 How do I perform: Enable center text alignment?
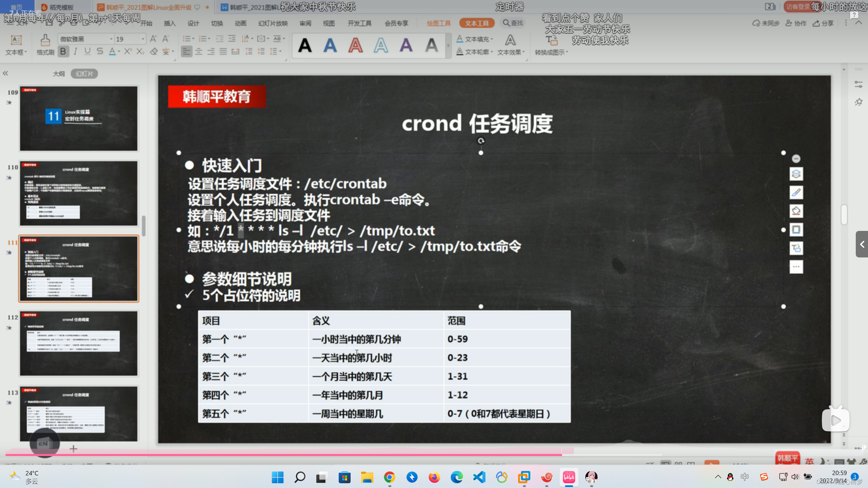point(199,52)
